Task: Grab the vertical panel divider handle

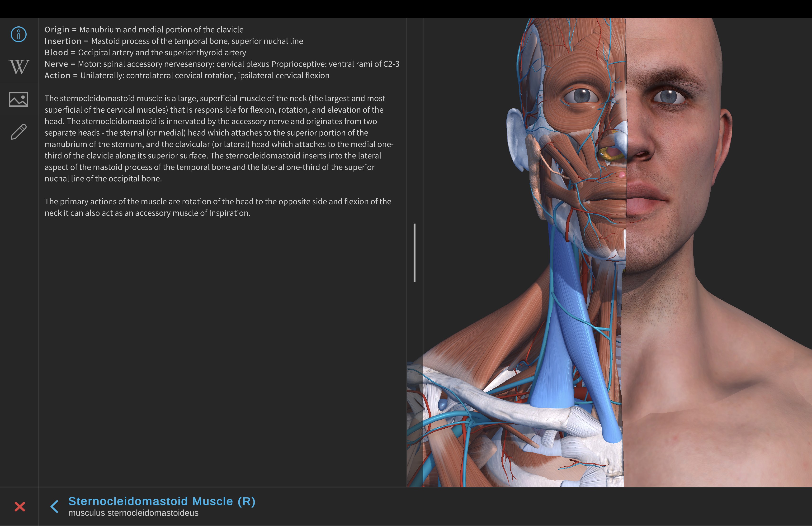Action: [415, 253]
